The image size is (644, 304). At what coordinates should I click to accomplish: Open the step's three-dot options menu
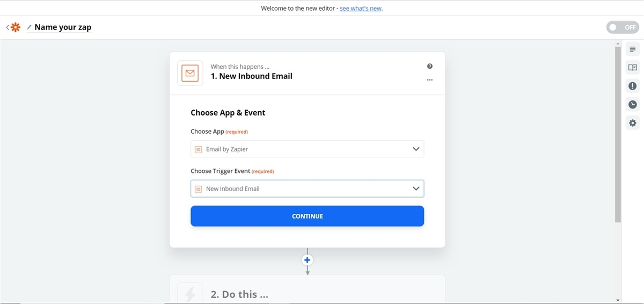tap(429, 80)
